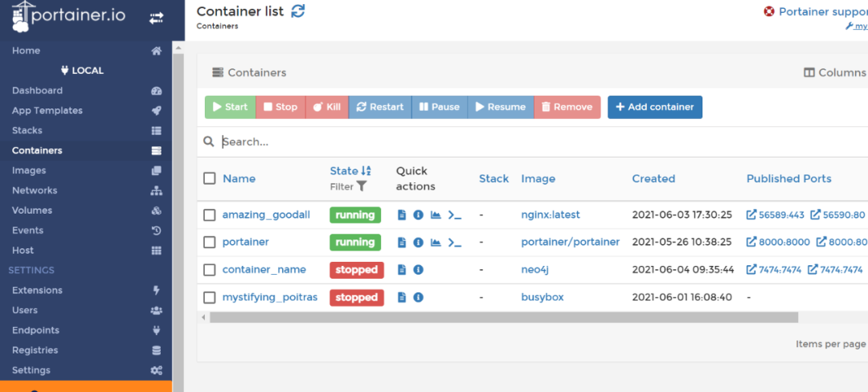
Task: Open the amazing_goodall container link
Action: point(266,215)
